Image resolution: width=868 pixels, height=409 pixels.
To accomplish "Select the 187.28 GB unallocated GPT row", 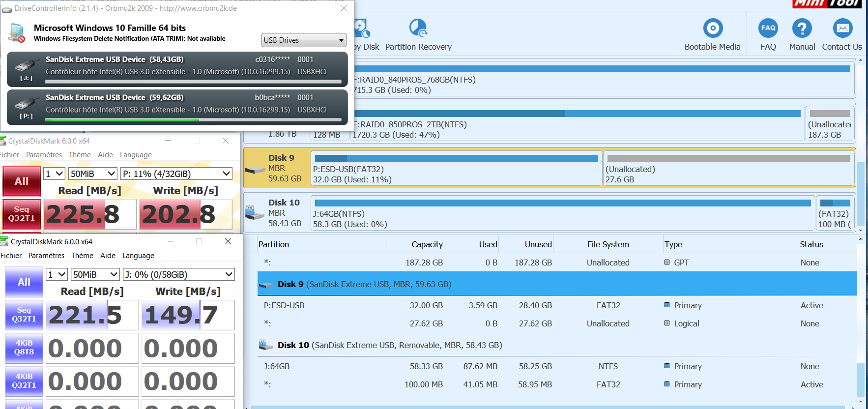I will (557, 263).
